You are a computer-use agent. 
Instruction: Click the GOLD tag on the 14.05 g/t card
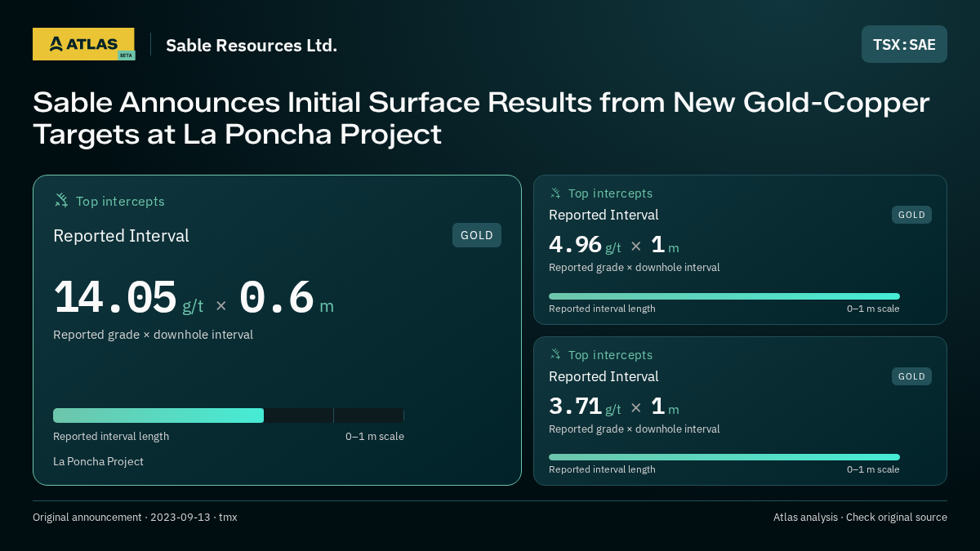point(477,235)
